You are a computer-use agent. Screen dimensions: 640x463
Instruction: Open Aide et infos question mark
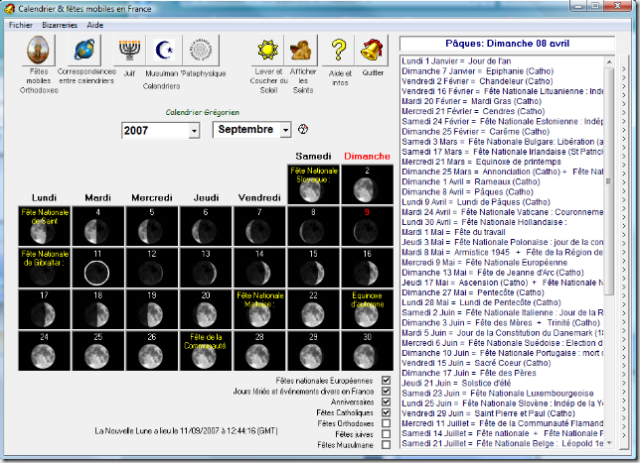tap(339, 49)
